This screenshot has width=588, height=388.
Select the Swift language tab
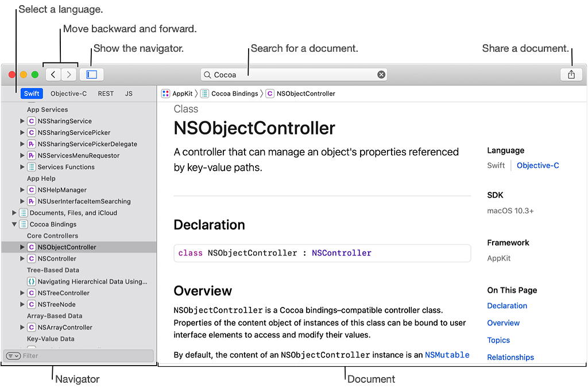pyautogui.click(x=32, y=94)
